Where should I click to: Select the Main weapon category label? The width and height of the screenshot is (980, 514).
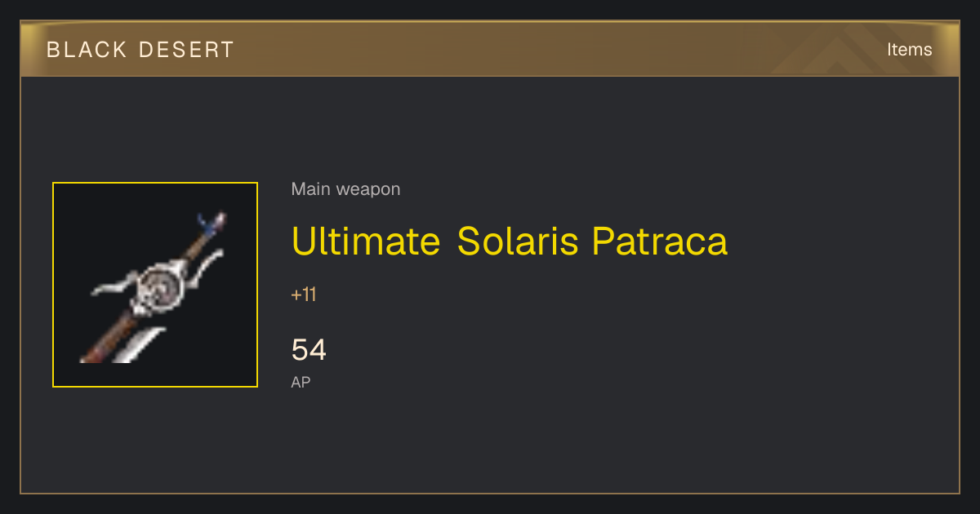tap(345, 189)
